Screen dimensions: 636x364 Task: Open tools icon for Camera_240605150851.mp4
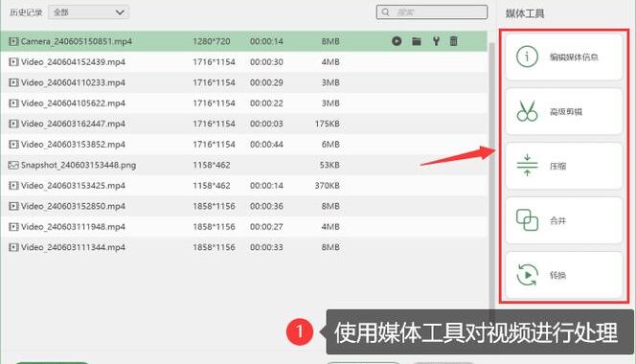436,41
